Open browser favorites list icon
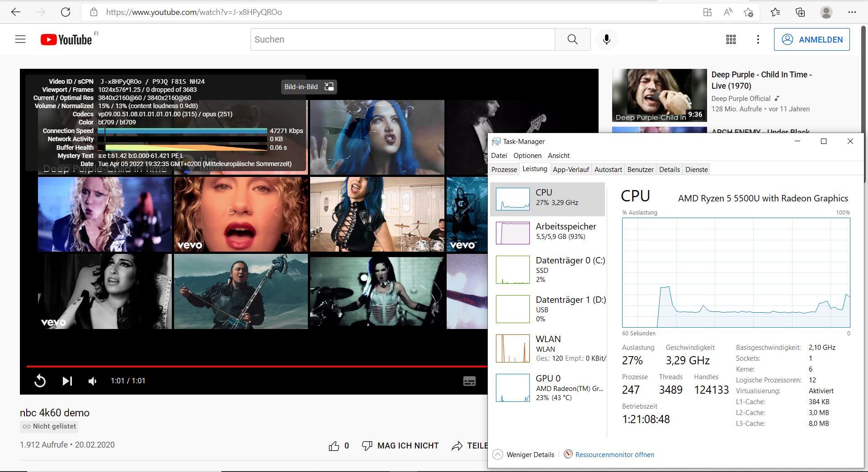This screenshot has height=472, width=868. click(x=775, y=12)
